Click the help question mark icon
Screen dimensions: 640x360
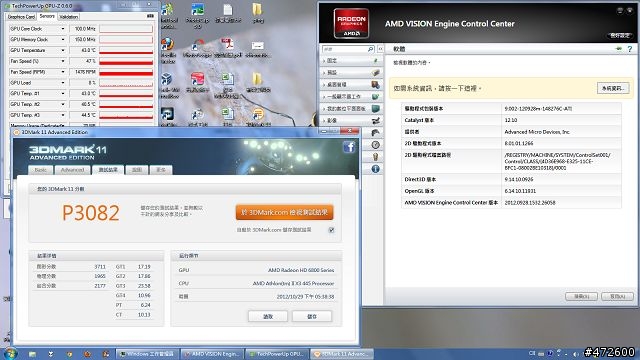coord(630,49)
